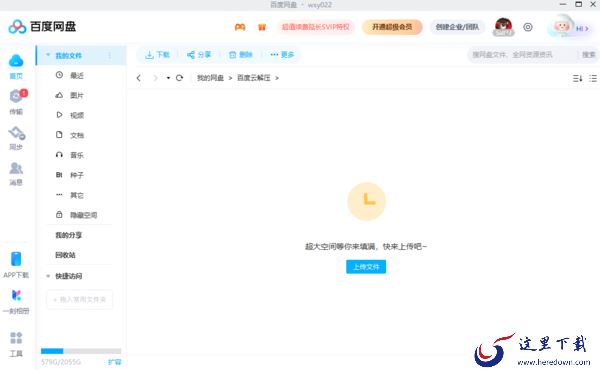This screenshot has height=370, width=600.
Task: Go forward with the right arrow
Action: coord(155,78)
